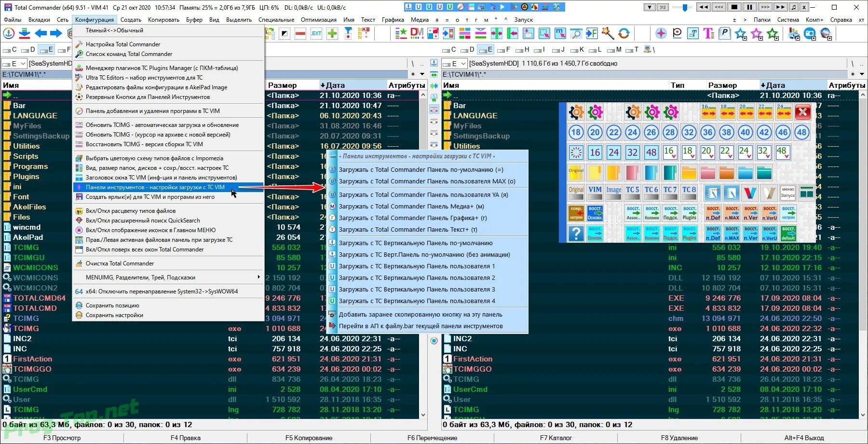868x444 pixels.
Task: Click the green 'восст. default' icon
Action: click(788, 234)
